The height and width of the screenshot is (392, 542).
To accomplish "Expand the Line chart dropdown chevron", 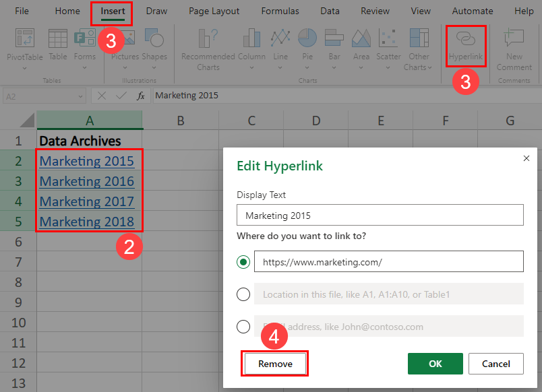I will tap(280, 68).
